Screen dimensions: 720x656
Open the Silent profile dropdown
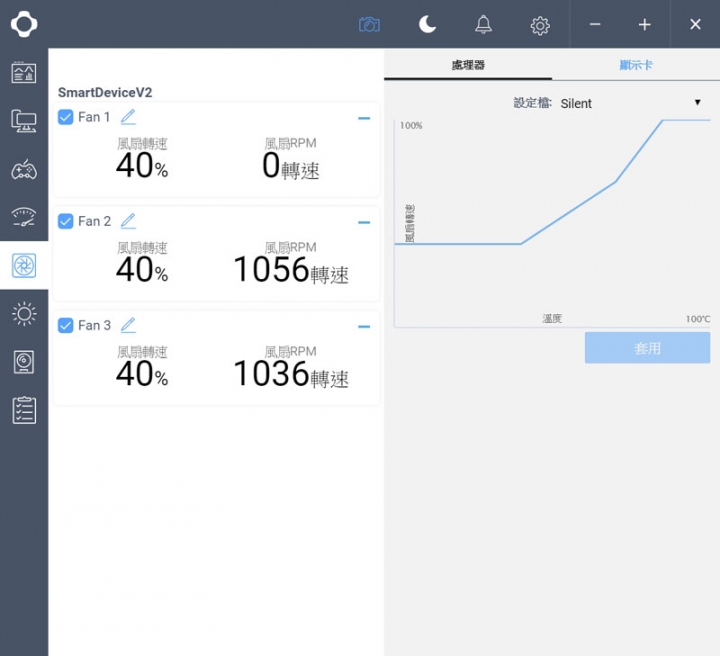(631, 103)
